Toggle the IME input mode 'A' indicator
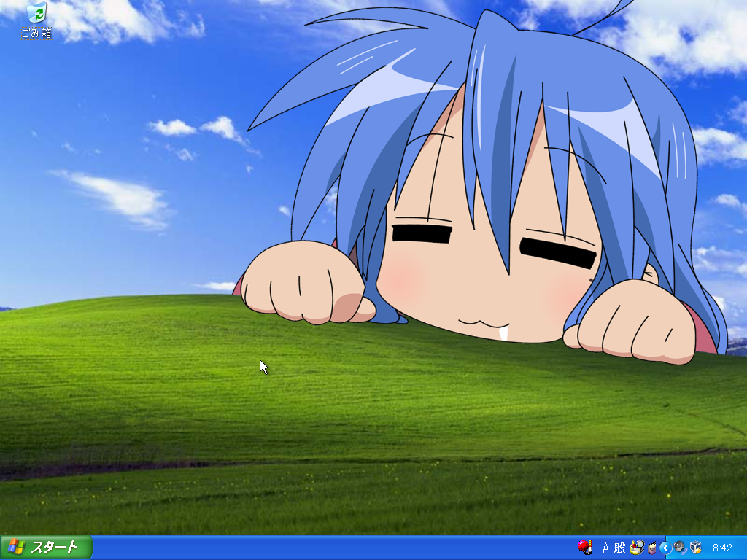This screenshot has width=747, height=560. point(605,547)
